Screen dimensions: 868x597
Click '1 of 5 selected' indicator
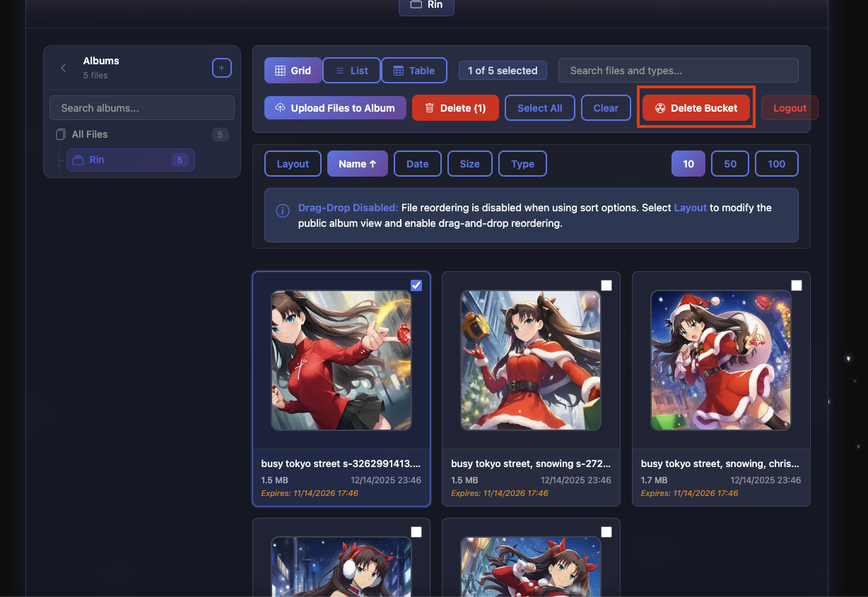(x=503, y=71)
